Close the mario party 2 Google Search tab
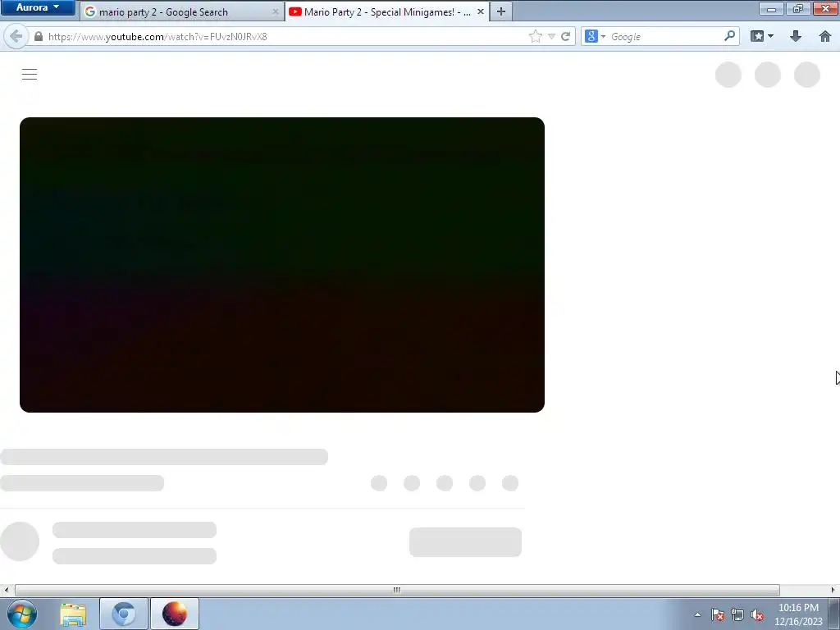Screen dimensions: 840x630 click(x=276, y=11)
